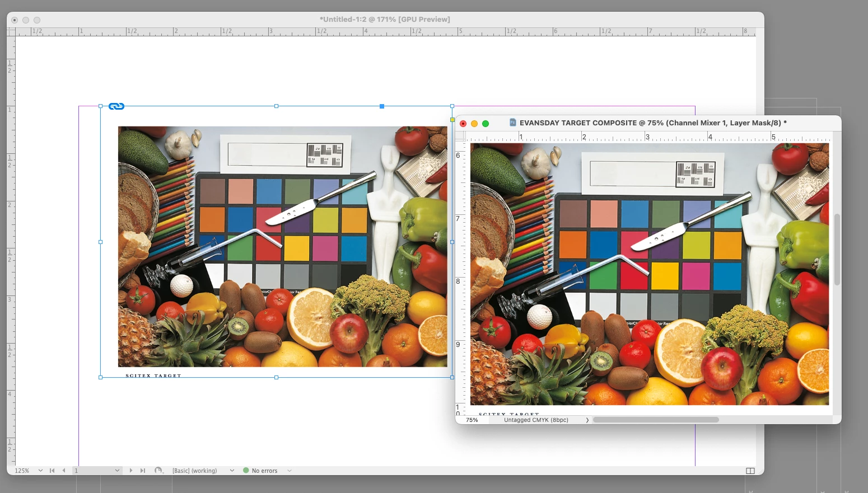This screenshot has height=493, width=868.
Task: Click the green preflight status indicator
Action: click(246, 471)
